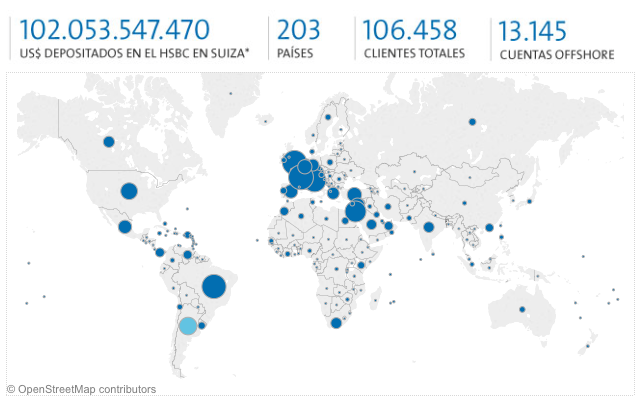Screen dimensions: 642x402
Task: Select the Australia bubble
Action: tap(522, 309)
